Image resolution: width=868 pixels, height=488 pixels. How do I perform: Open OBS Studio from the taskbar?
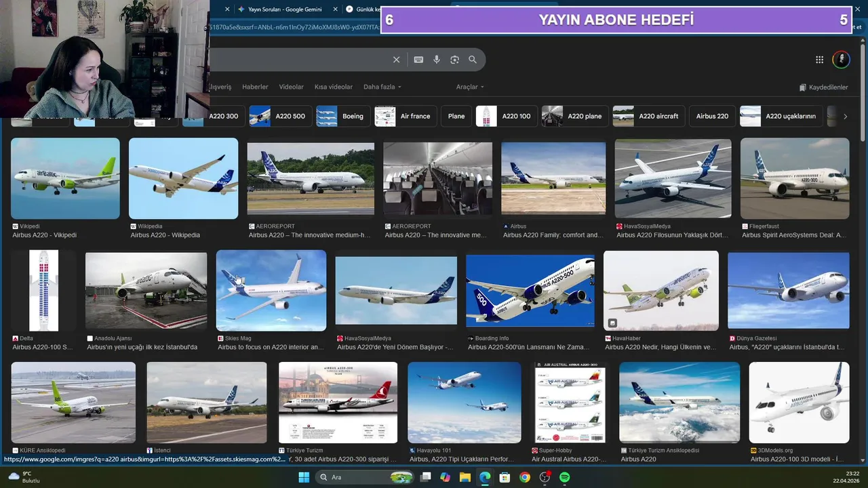click(545, 477)
